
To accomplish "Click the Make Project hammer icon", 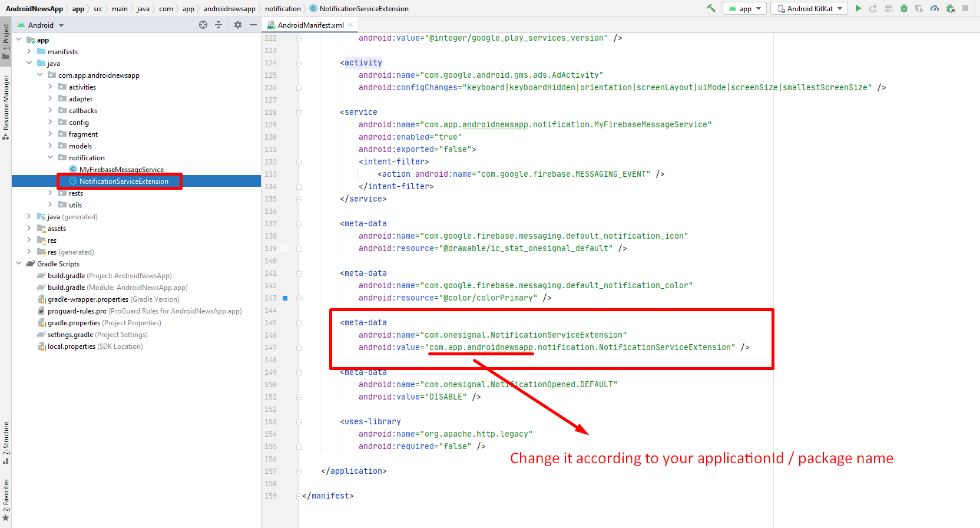I will point(711,8).
